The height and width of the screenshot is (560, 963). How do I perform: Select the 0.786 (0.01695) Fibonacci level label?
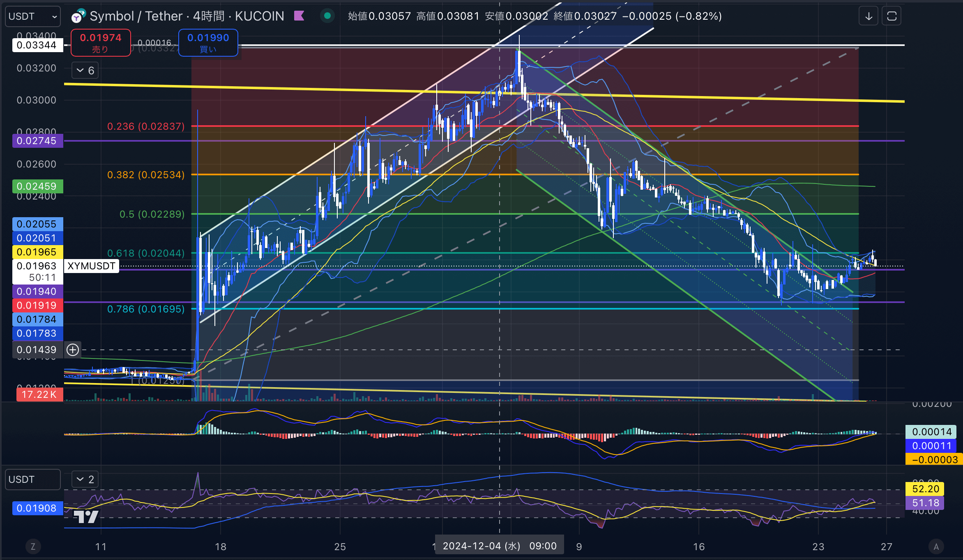pos(146,309)
